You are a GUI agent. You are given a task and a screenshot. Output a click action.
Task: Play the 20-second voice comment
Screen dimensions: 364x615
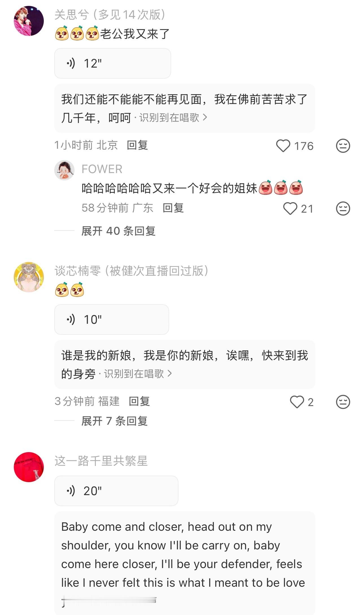(116, 491)
